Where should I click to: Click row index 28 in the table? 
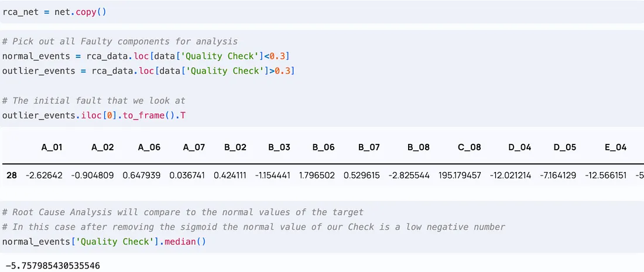tap(12, 175)
